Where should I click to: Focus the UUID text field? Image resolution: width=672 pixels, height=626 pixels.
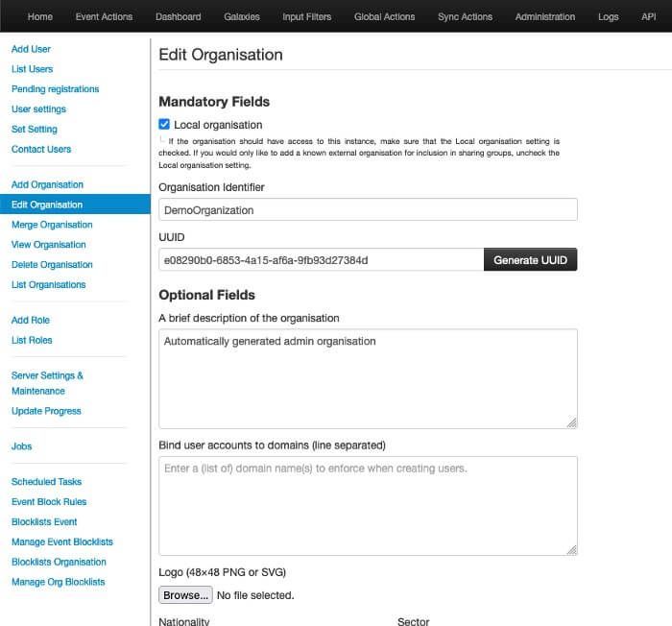click(x=321, y=260)
